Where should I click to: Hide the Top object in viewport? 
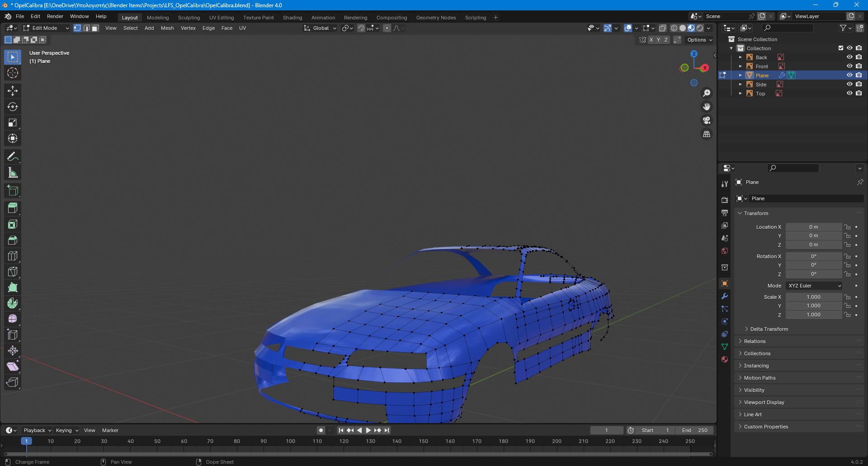click(849, 94)
